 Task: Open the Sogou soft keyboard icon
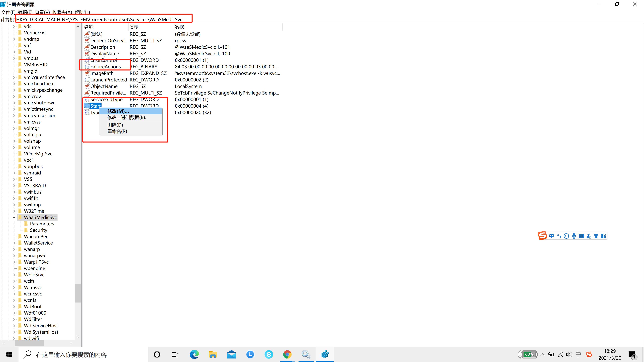[x=581, y=236]
